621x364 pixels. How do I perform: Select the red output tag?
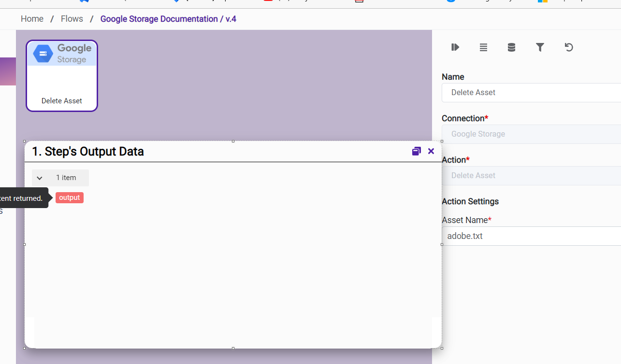tap(70, 197)
